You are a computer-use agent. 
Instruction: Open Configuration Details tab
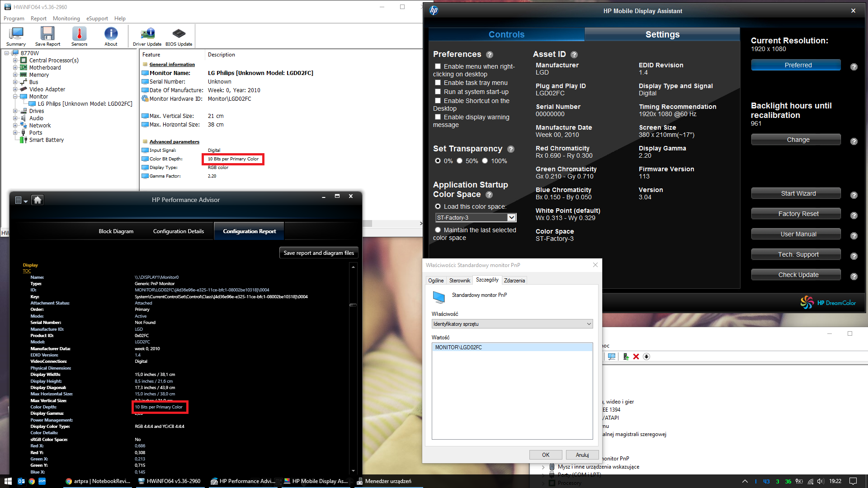pos(179,231)
